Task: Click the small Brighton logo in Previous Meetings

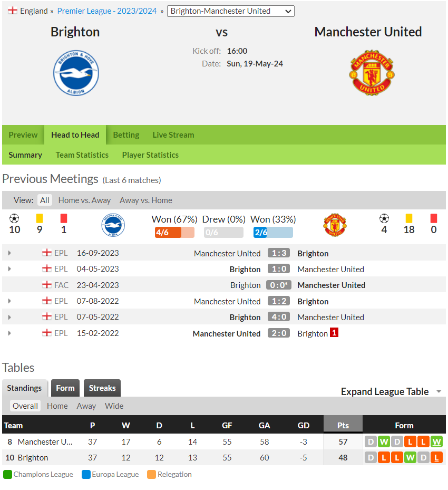Action: (113, 225)
